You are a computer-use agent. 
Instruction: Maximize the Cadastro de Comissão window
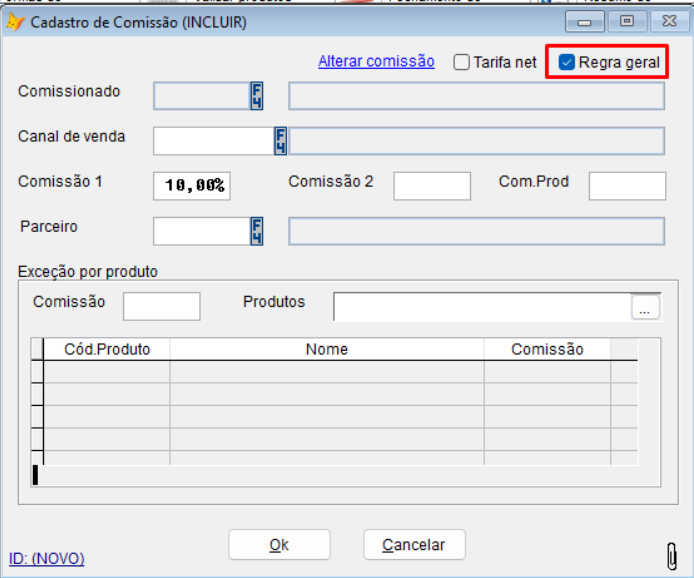627,21
